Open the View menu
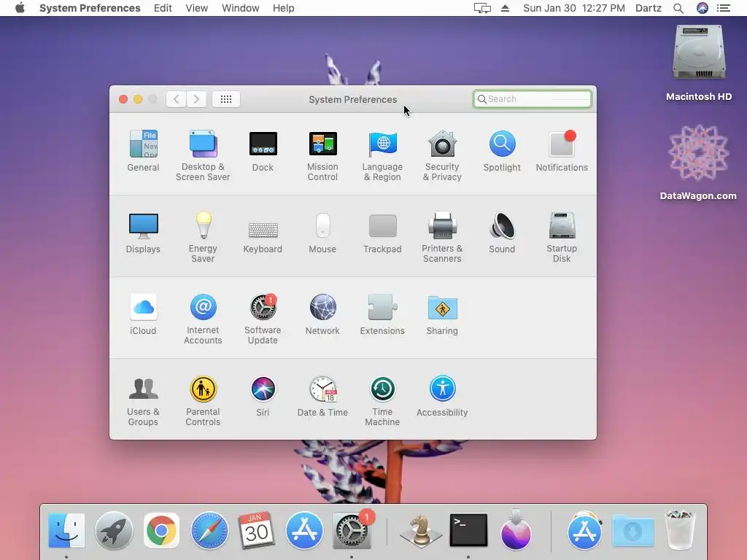Image resolution: width=747 pixels, height=560 pixels. coord(197,8)
